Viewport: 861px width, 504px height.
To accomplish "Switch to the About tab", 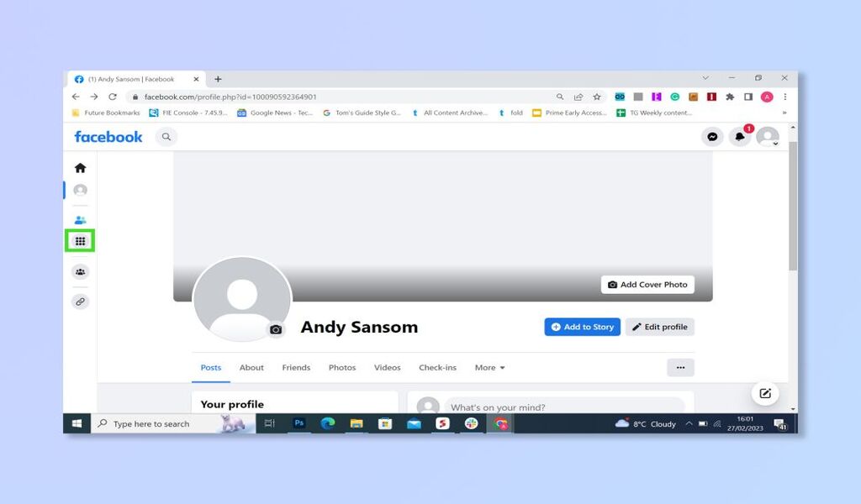I will tap(251, 367).
